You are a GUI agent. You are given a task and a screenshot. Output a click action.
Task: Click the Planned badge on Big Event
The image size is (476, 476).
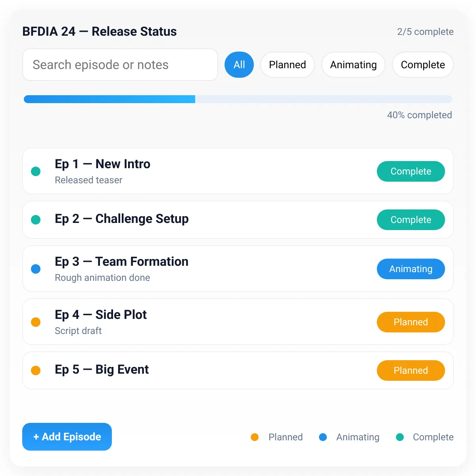(x=411, y=370)
